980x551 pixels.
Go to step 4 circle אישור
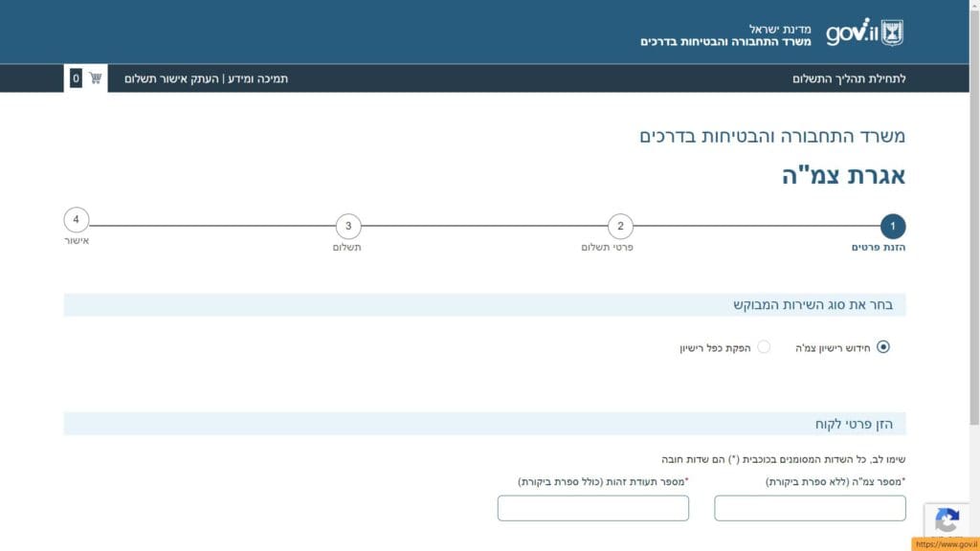tap(77, 220)
